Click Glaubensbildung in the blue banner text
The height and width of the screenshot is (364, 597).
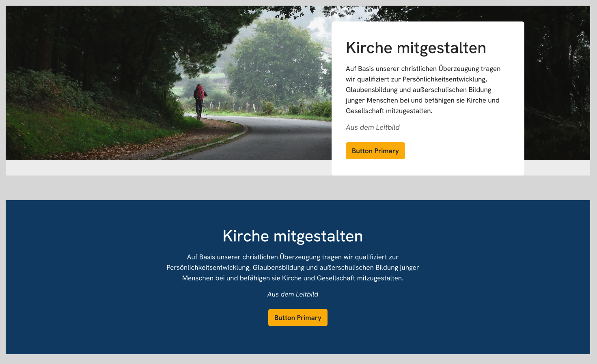(278, 268)
